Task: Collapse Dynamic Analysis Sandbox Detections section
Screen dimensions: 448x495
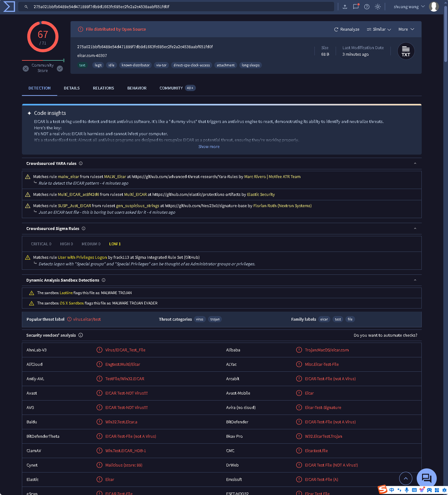Action: click(415, 280)
